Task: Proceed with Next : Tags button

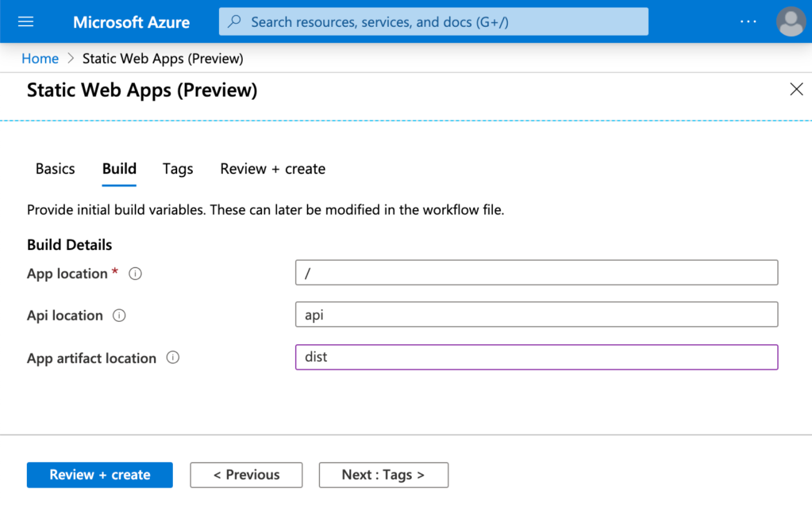Action: coord(383,475)
